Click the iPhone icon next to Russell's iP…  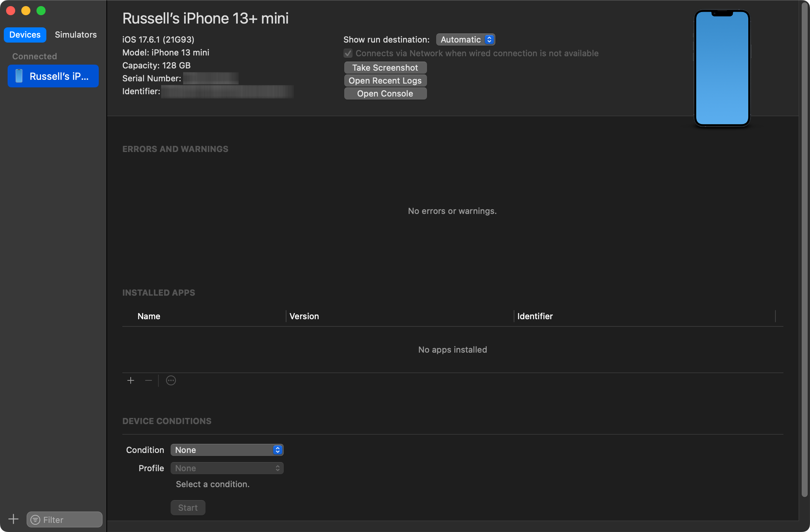(19, 76)
